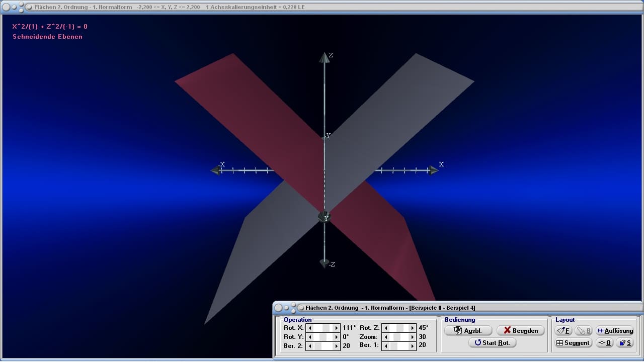The width and height of the screenshot is (644, 362).
Task: Click the Rot. Z slider thumb
Action: tap(401, 328)
